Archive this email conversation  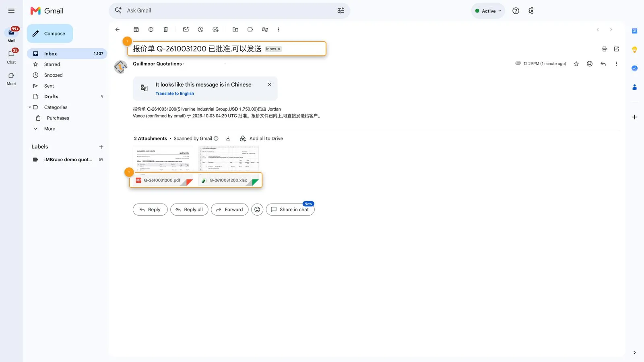136,29
